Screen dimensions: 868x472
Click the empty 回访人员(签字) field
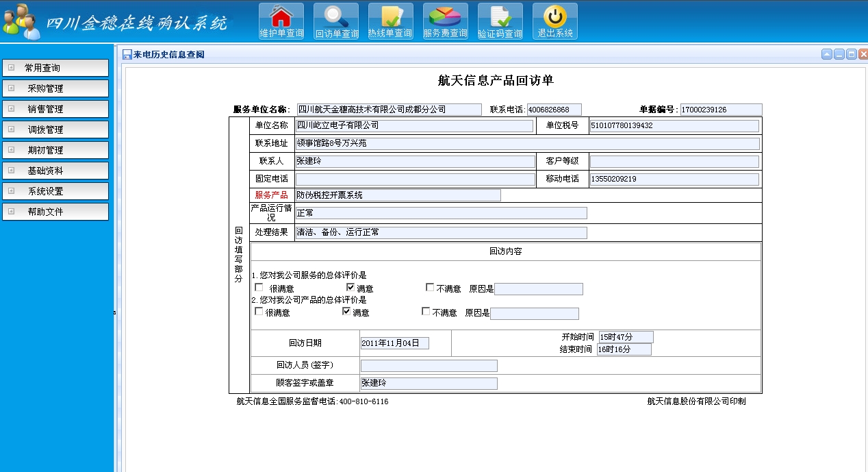click(x=429, y=366)
